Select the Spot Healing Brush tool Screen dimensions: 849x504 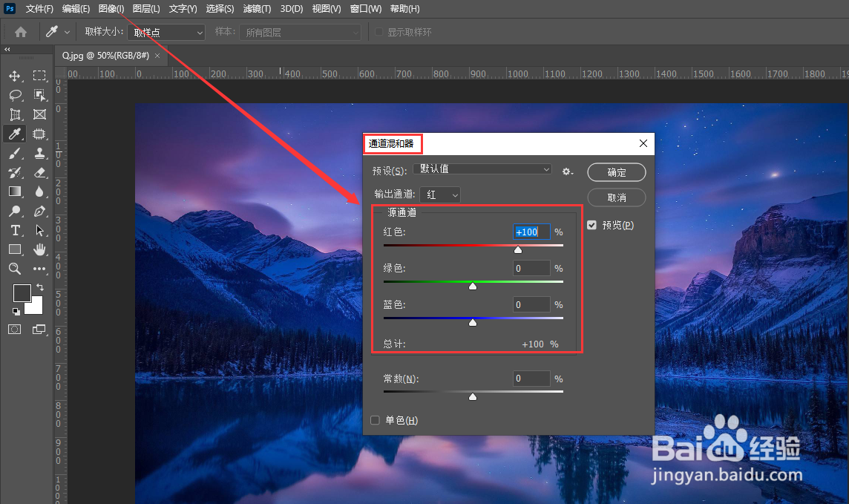point(39,134)
